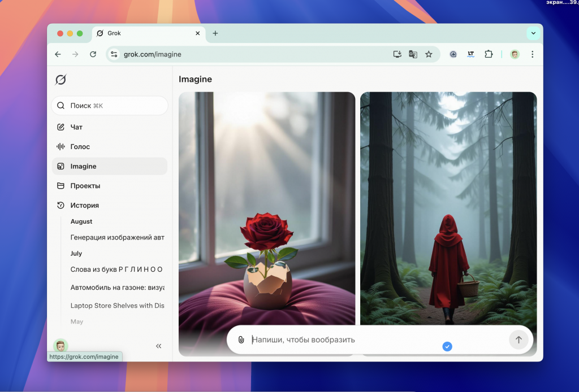This screenshot has width=579, height=392.
Task: Open 'Laptop Store Shelves' history item
Action: click(x=117, y=306)
